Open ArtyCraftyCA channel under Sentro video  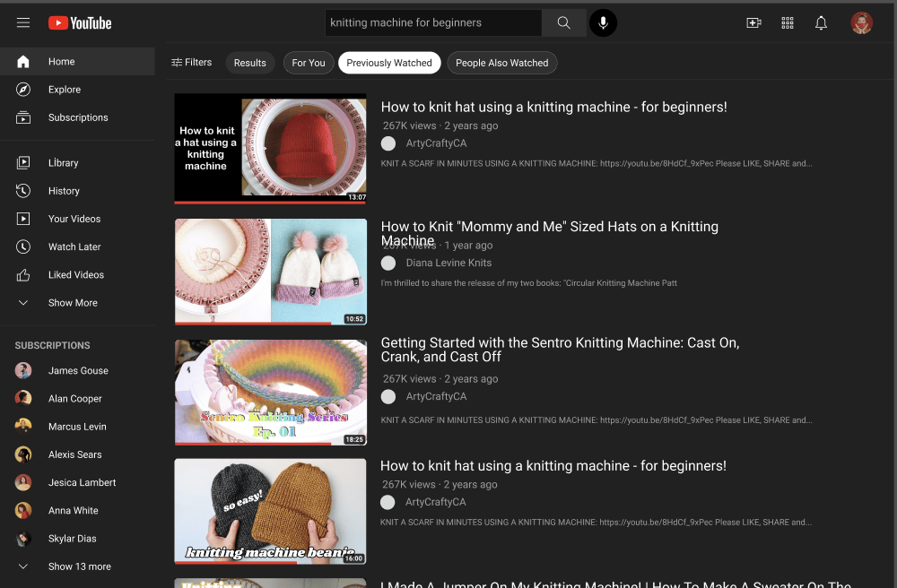(x=436, y=396)
